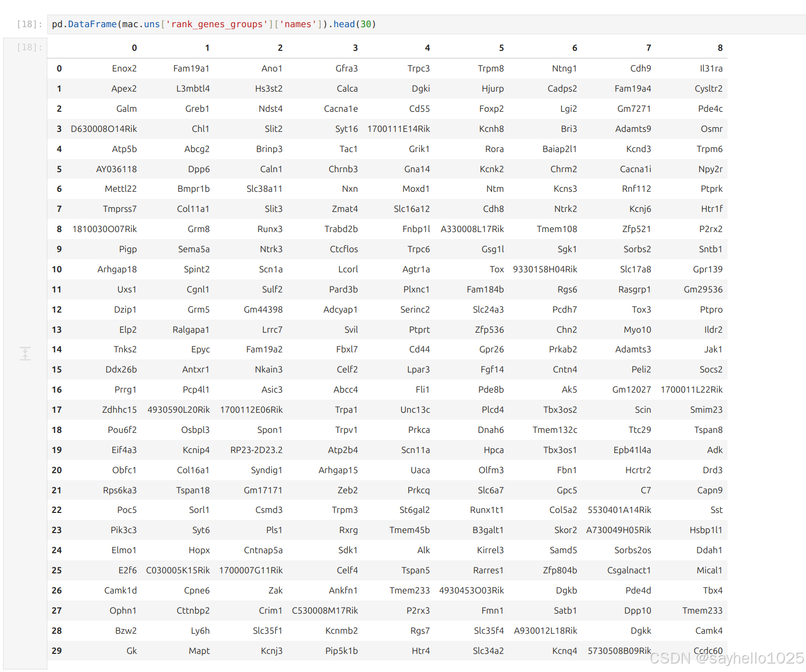The width and height of the screenshot is (806, 672).
Task: Click cell Adcyap1
Action: click(340, 310)
